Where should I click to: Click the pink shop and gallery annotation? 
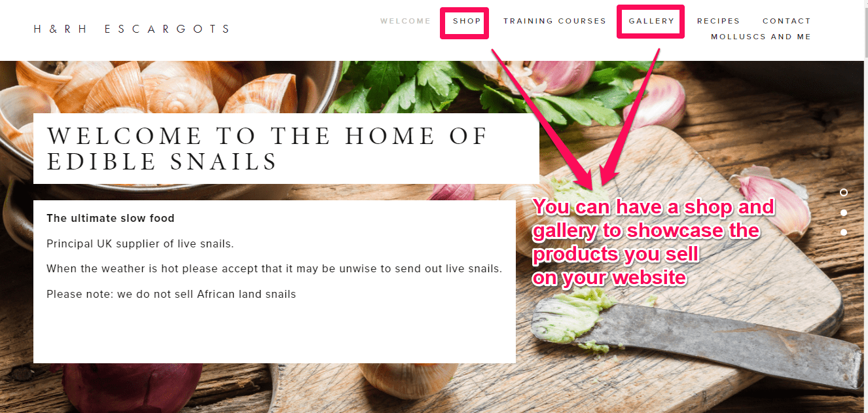coord(653,242)
